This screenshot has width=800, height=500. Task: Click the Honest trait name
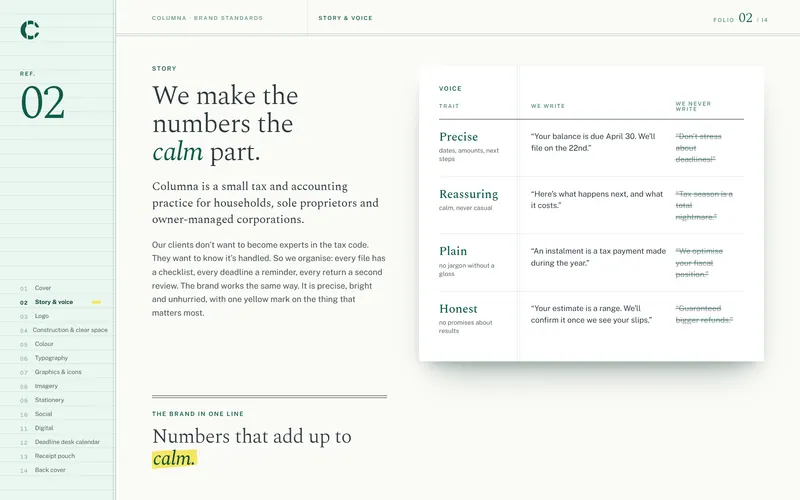coord(458,309)
